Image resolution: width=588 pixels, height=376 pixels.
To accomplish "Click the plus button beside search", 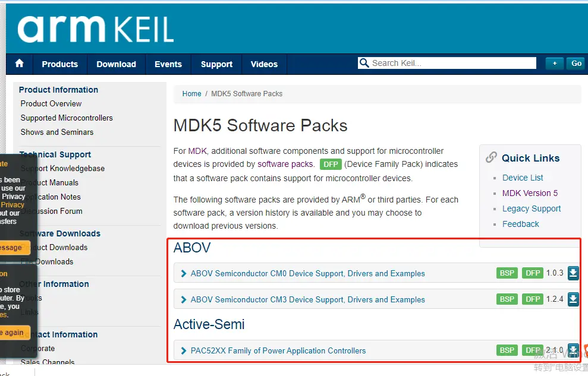I will [x=555, y=64].
